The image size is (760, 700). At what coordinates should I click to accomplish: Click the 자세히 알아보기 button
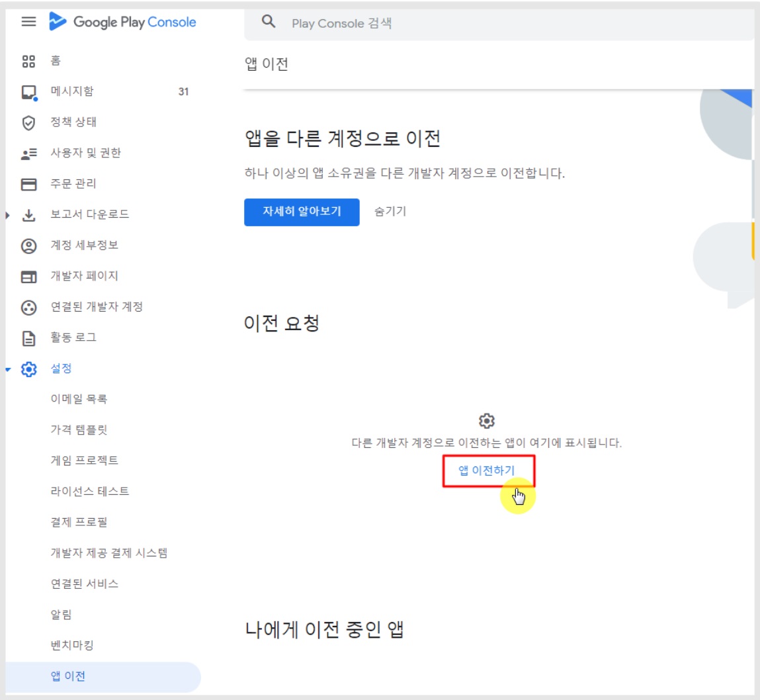click(302, 212)
